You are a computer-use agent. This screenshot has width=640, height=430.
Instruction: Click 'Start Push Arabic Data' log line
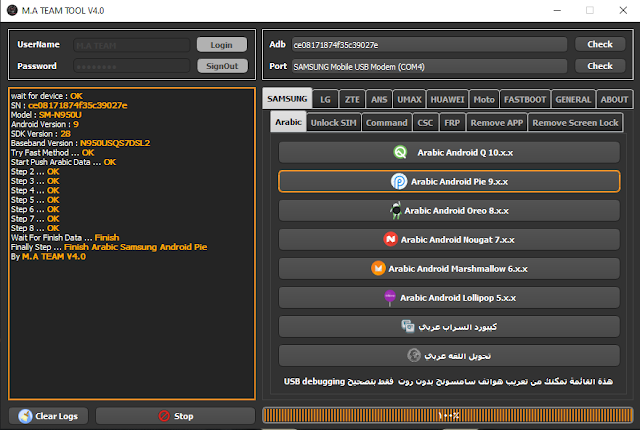[x=63, y=162]
